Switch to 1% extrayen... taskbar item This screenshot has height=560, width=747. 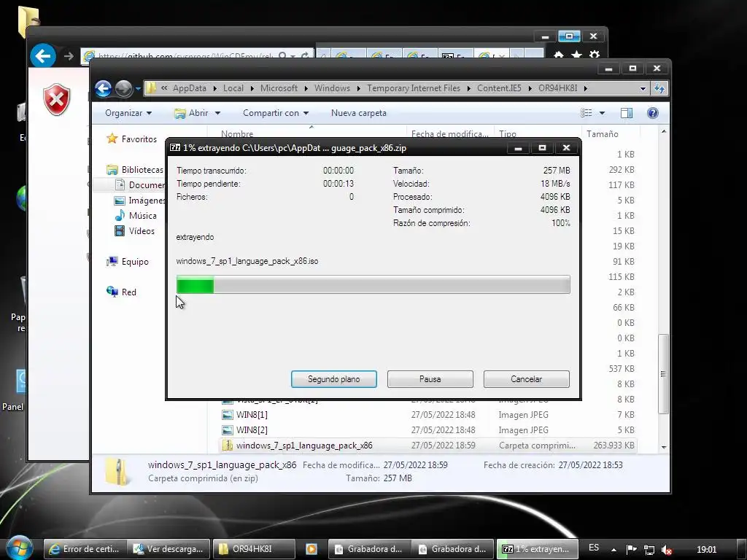click(x=537, y=549)
